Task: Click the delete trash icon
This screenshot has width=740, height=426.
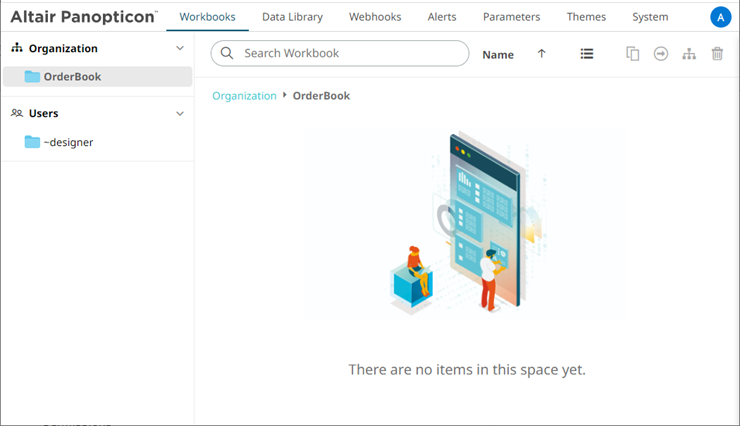Action: point(717,54)
